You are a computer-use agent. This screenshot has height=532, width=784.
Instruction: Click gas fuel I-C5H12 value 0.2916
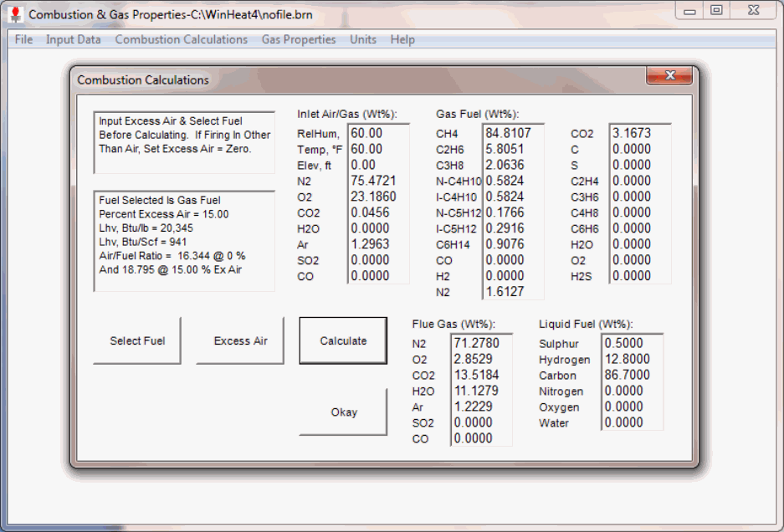[514, 228]
